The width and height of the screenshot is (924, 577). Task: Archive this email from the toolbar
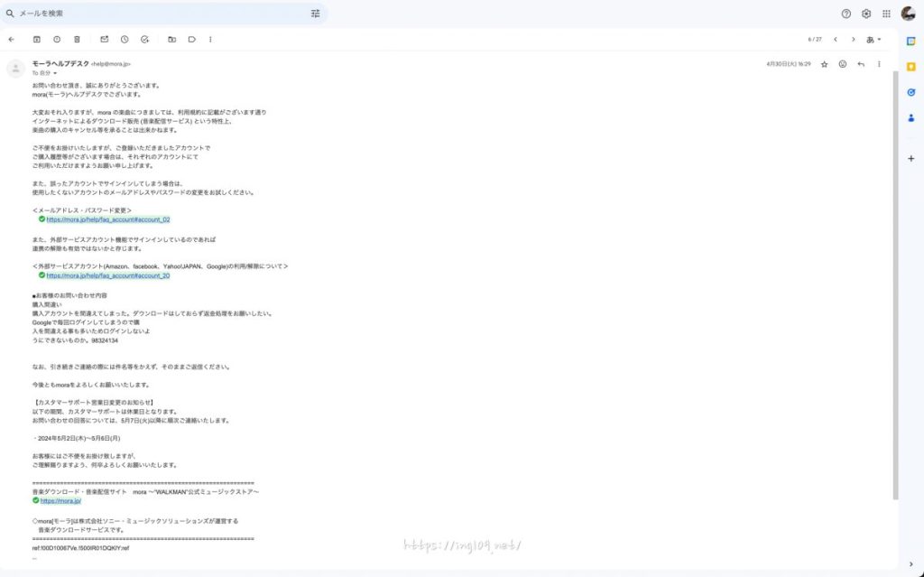(37, 40)
